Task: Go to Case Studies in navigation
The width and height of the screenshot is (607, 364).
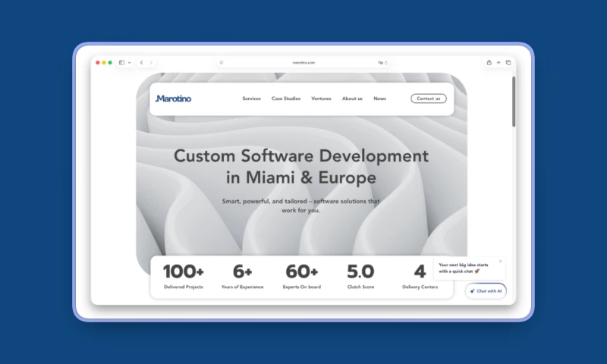Action: point(286,99)
